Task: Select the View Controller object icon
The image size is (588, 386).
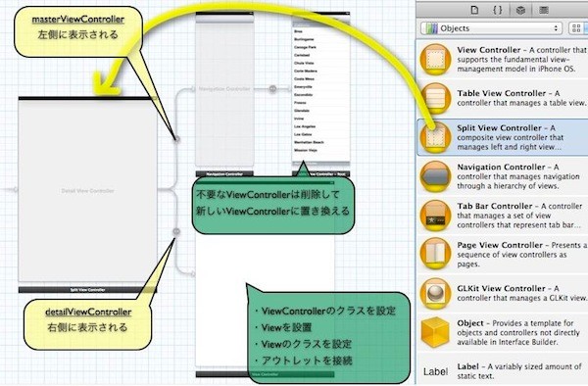Action: click(x=435, y=60)
